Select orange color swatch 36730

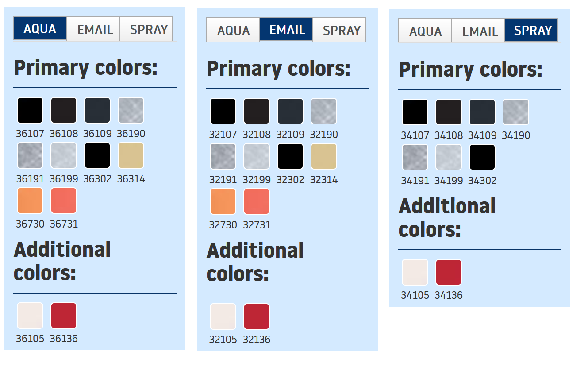pos(30,201)
